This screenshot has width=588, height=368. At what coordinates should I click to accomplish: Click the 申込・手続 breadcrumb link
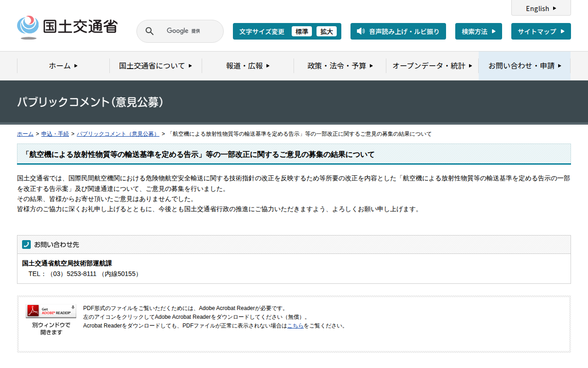click(x=55, y=134)
